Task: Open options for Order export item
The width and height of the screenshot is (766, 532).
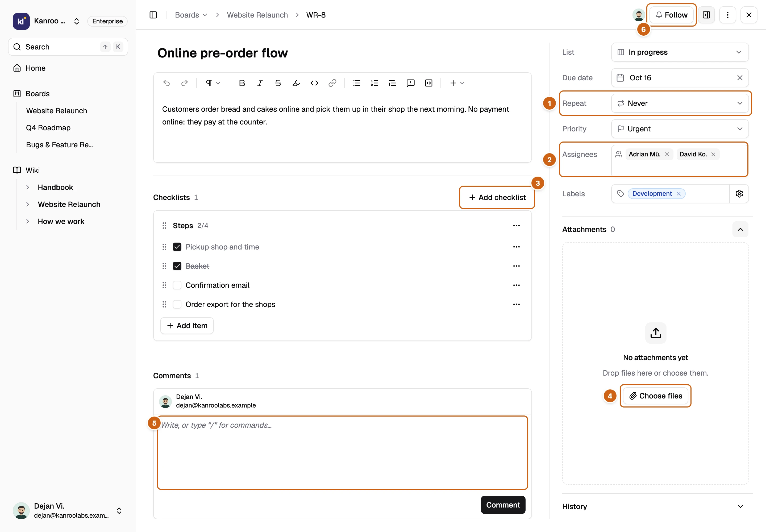Action: tap(516, 304)
